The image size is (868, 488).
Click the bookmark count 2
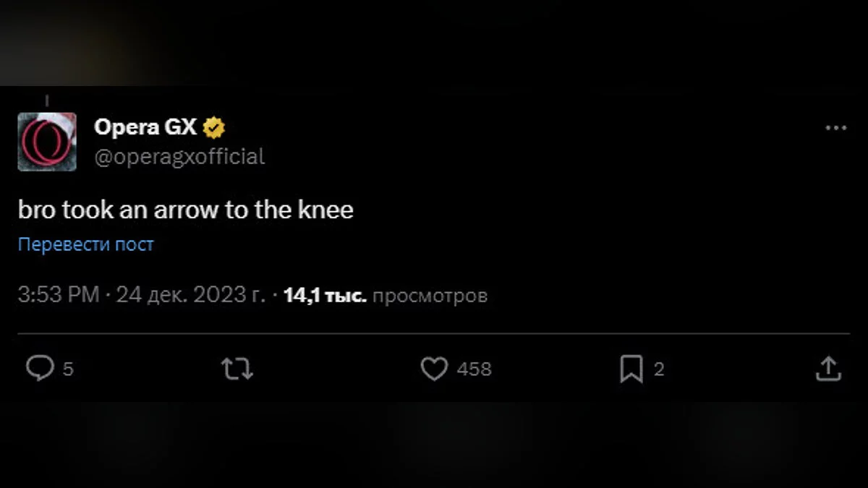pyautogui.click(x=658, y=369)
